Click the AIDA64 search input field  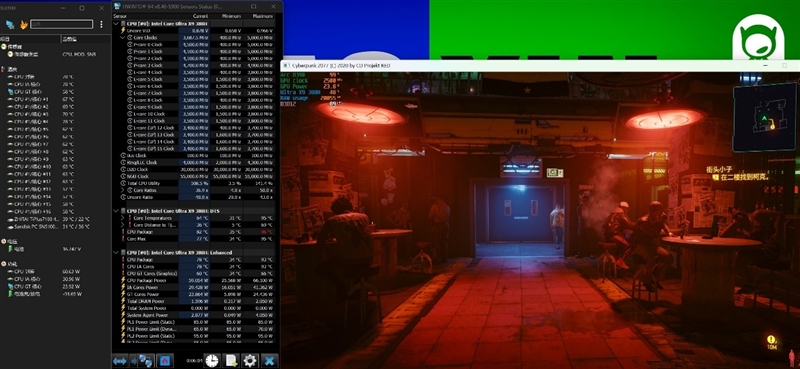point(61,24)
